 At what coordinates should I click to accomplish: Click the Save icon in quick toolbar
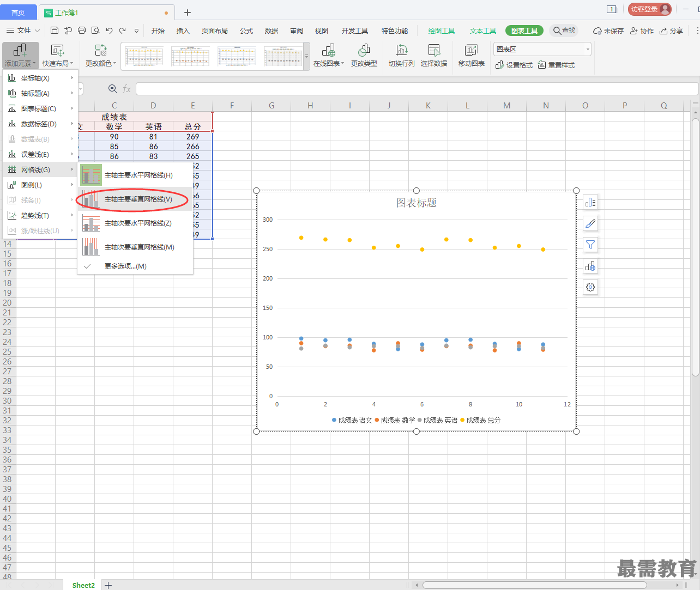point(55,31)
